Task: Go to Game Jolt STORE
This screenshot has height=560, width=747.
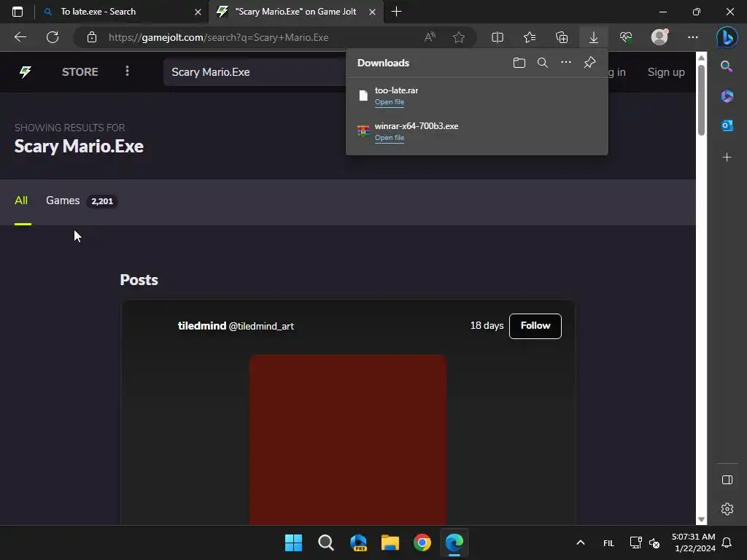Action: click(80, 72)
